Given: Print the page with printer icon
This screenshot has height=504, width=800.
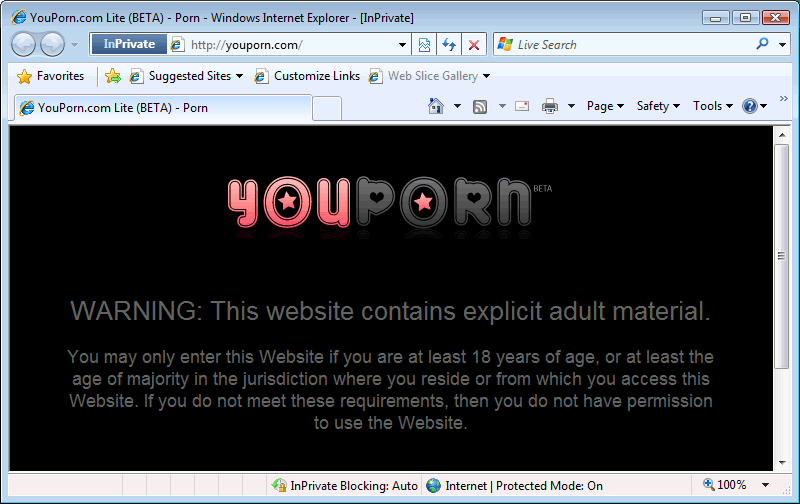Looking at the screenshot, I should pyautogui.click(x=550, y=106).
